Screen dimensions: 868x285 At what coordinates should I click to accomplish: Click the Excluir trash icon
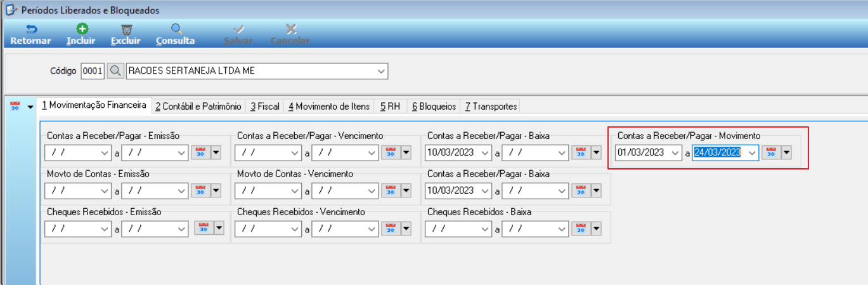(126, 29)
